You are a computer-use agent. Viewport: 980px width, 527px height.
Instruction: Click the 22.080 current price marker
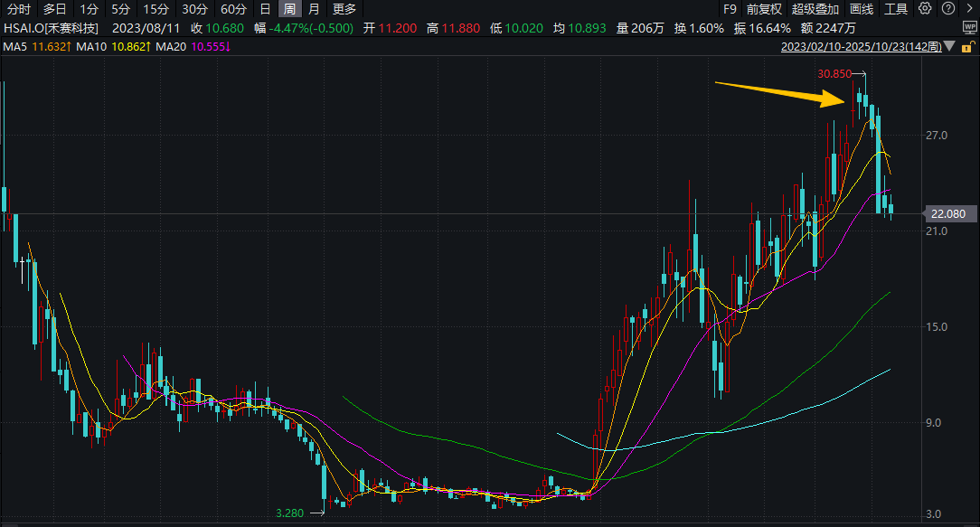947,214
